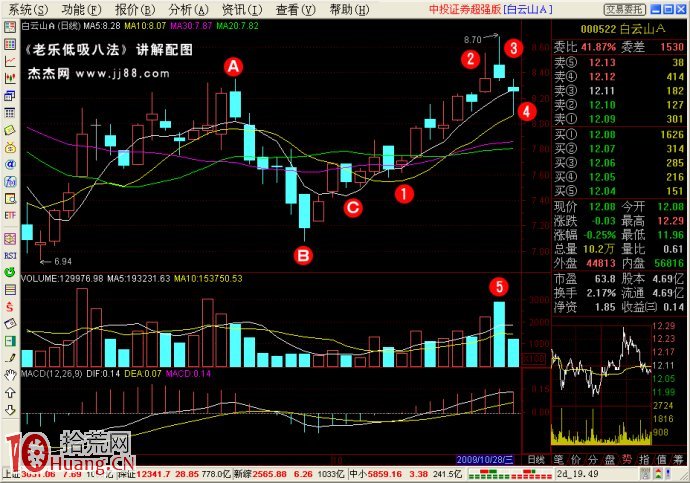This screenshot has height=483, width=690.
Task: Select the 势 tab in bottom right
Action: 627,460
